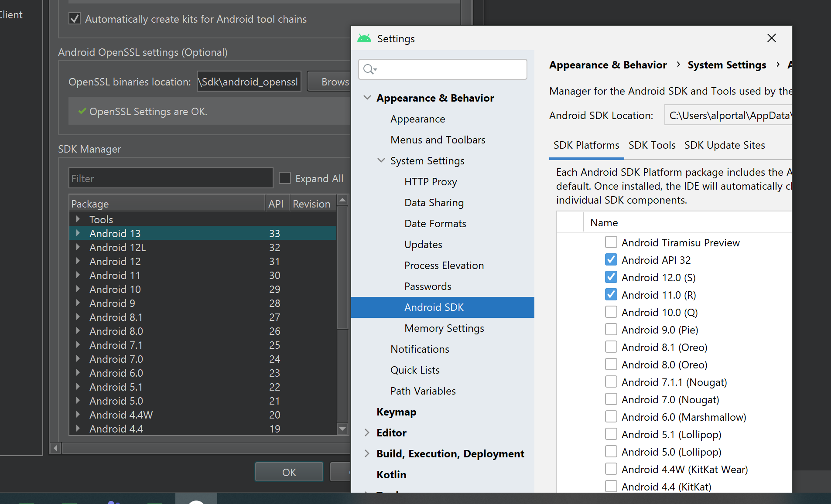Click OK button in Android options dialog

pos(289,472)
